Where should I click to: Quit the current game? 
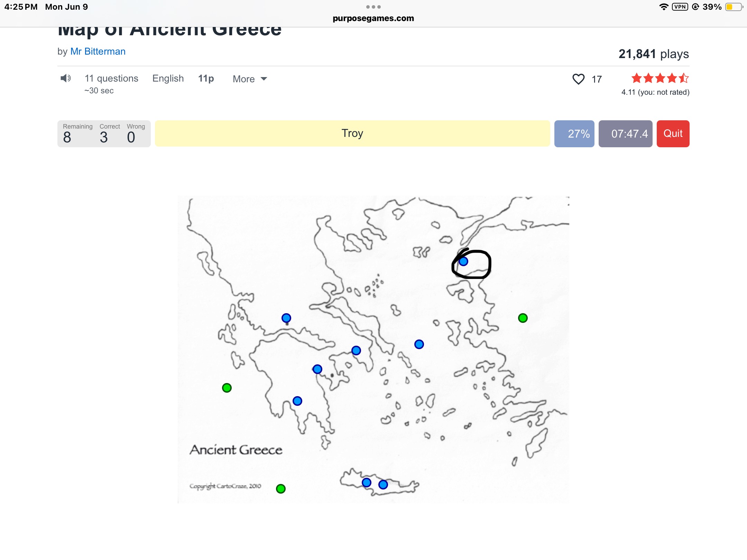point(673,134)
